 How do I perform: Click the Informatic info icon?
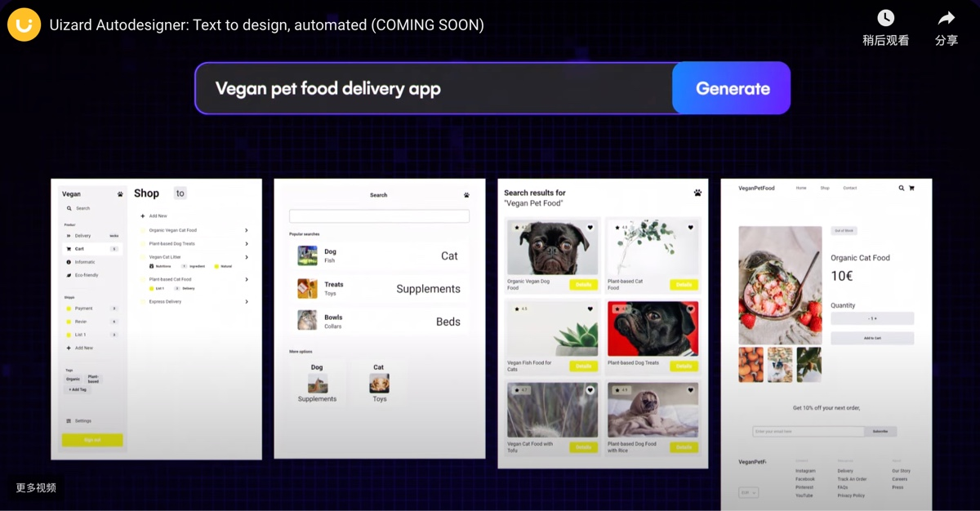[x=69, y=262]
